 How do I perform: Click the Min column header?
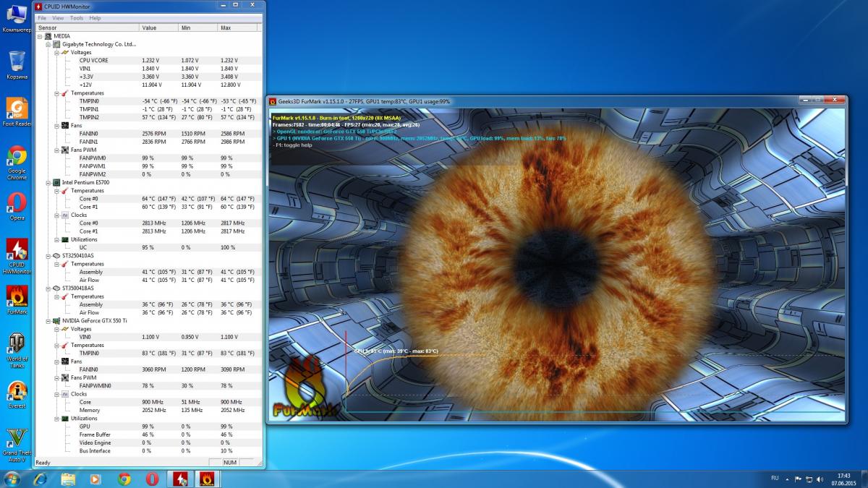coord(197,27)
